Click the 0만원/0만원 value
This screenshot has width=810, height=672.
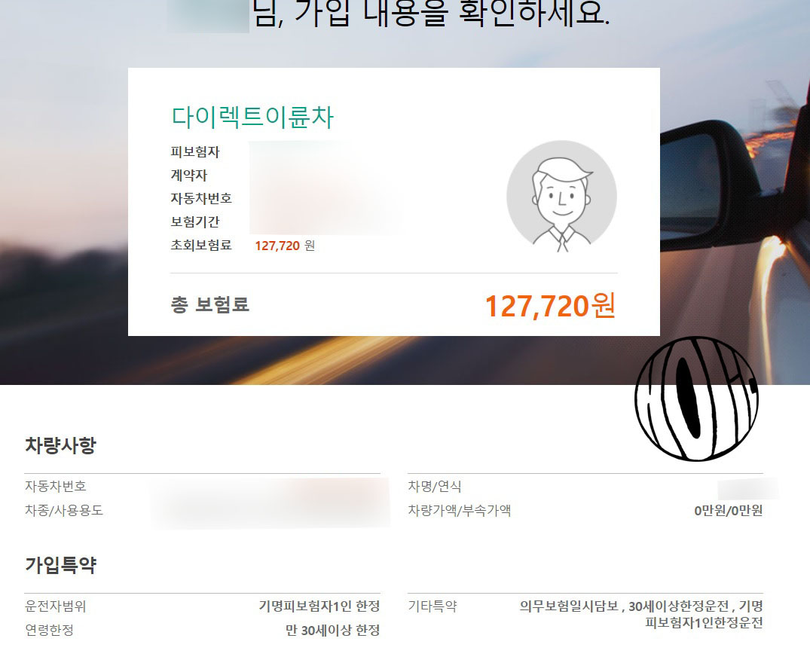tap(729, 510)
